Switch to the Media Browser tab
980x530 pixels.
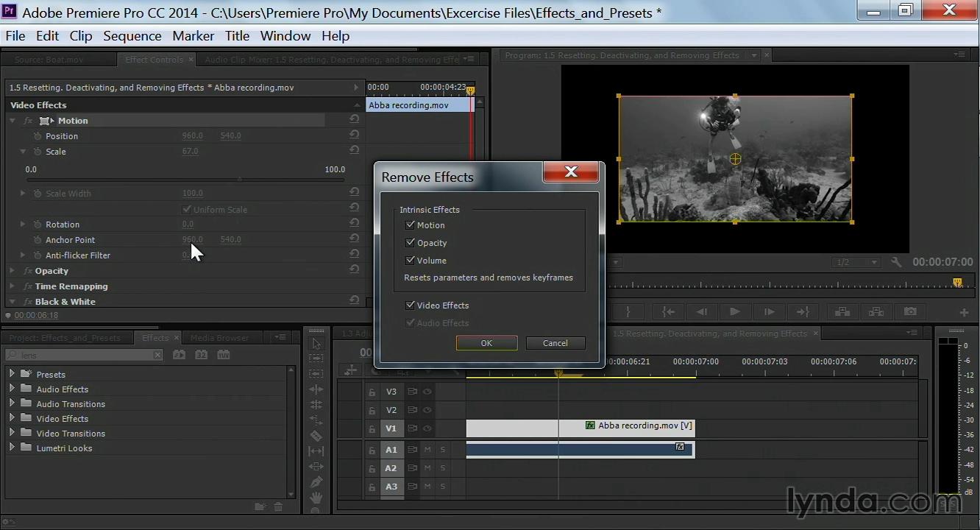tap(219, 338)
